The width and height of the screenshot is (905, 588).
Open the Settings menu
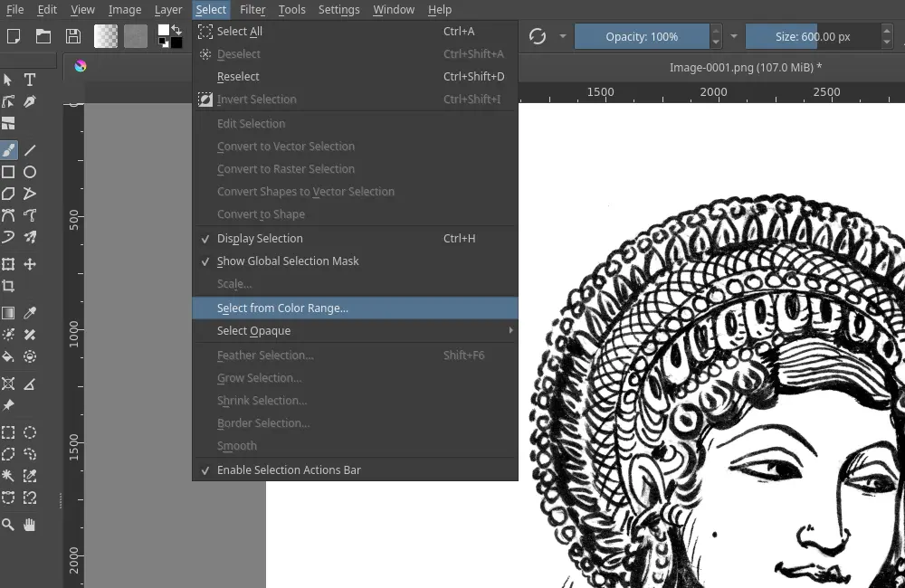click(338, 10)
